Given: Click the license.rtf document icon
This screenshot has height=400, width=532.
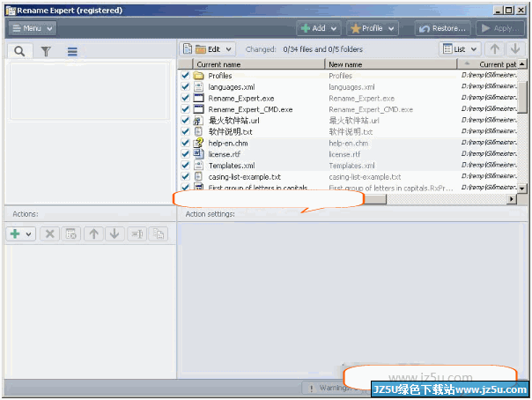Looking at the screenshot, I should pyautogui.click(x=198, y=153).
